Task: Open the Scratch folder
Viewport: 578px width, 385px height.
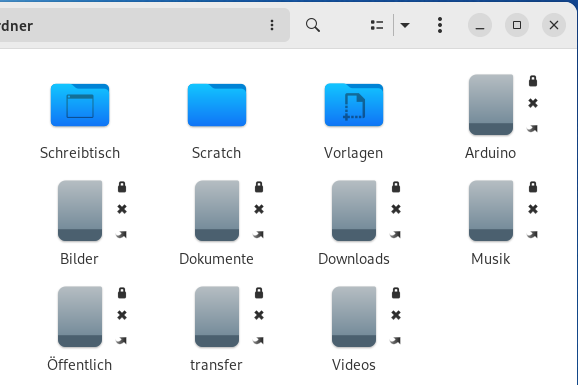Action: (217, 105)
